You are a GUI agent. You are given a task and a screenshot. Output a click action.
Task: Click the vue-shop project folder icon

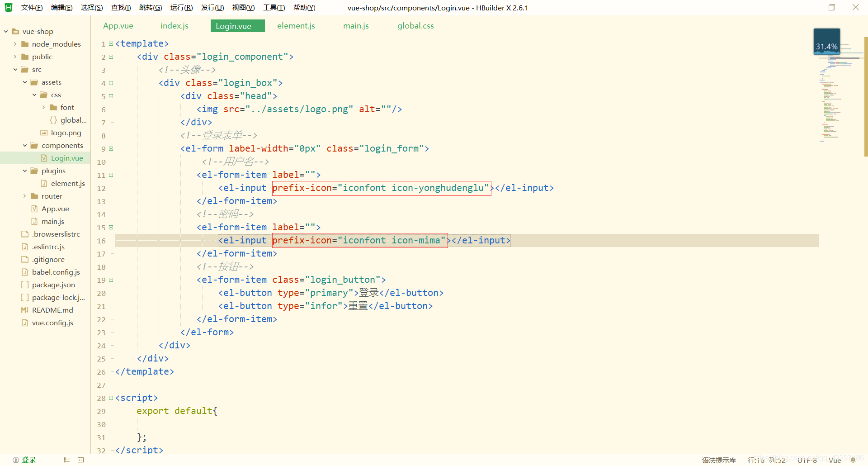coord(15,31)
